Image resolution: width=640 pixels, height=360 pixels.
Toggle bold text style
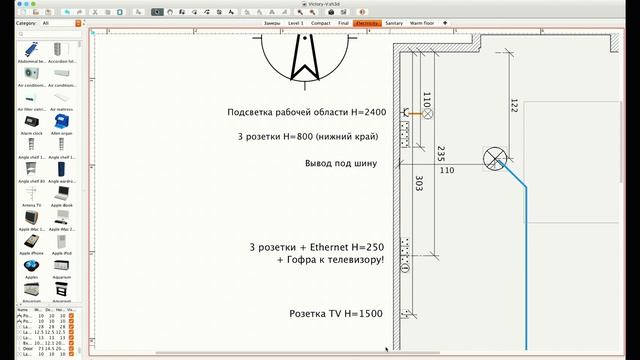(273, 12)
